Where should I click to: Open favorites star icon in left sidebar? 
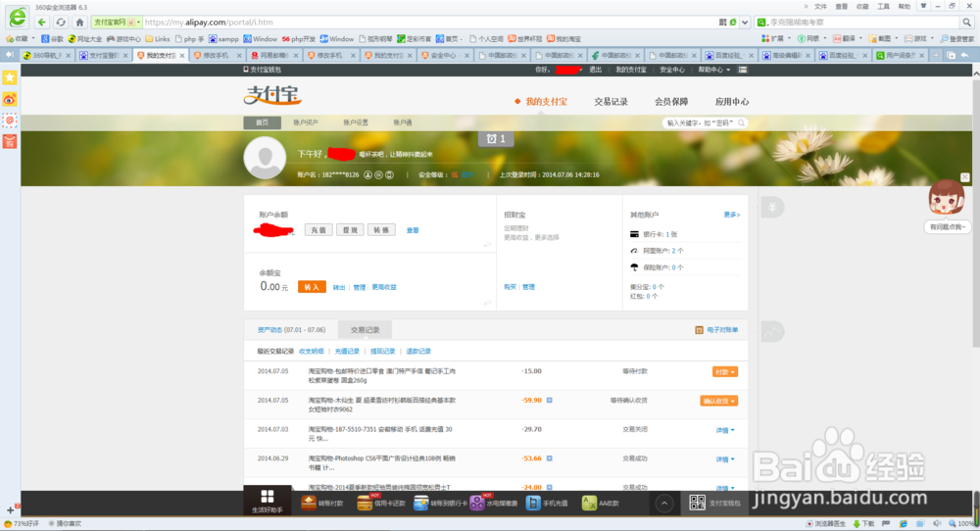pos(10,77)
